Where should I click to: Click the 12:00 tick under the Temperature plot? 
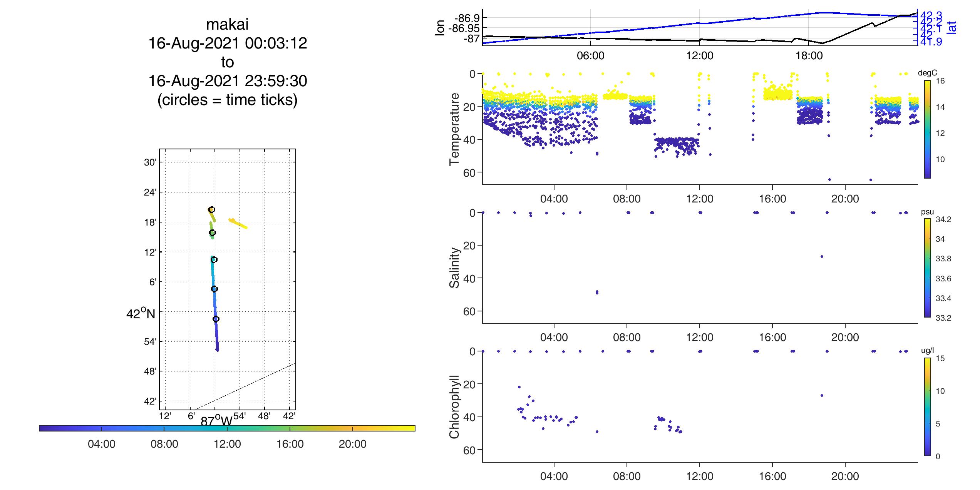700,199
